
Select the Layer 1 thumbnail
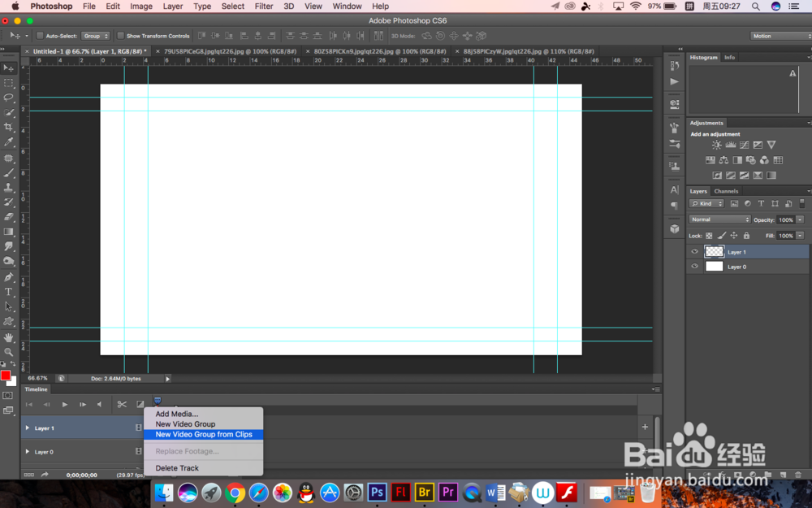714,252
